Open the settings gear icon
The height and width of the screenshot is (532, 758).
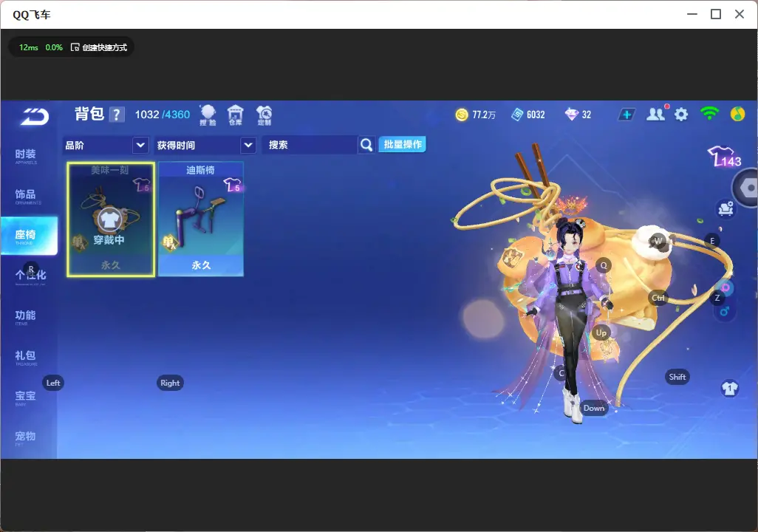coord(681,115)
